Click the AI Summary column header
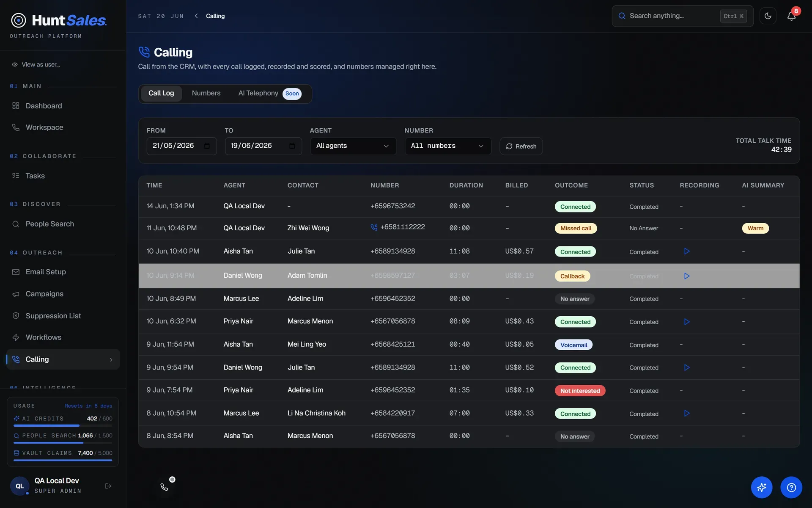 pyautogui.click(x=763, y=185)
